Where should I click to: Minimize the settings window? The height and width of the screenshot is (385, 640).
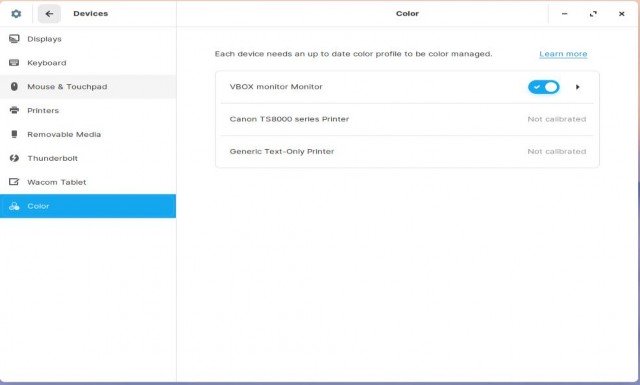pyautogui.click(x=564, y=14)
